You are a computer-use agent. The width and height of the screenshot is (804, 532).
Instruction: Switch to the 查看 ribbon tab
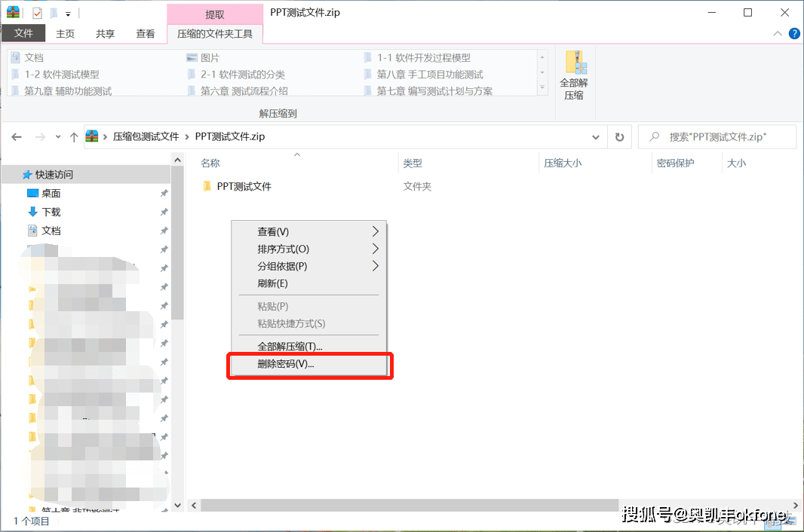click(x=145, y=34)
